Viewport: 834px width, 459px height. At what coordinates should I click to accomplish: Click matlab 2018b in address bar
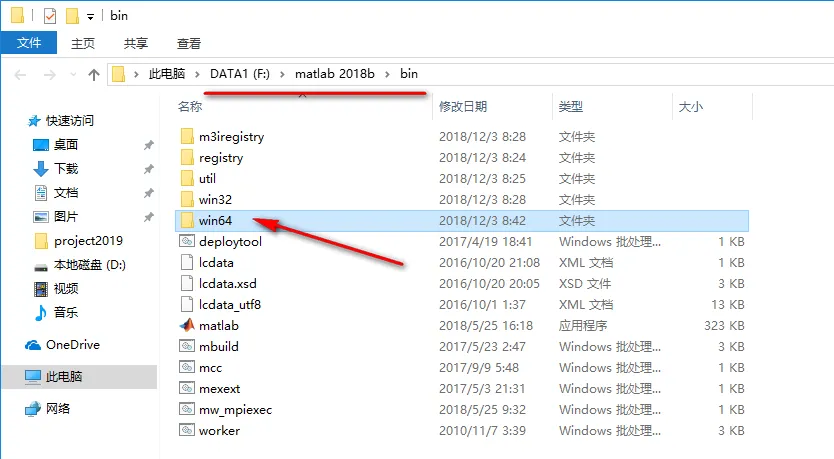[335, 74]
